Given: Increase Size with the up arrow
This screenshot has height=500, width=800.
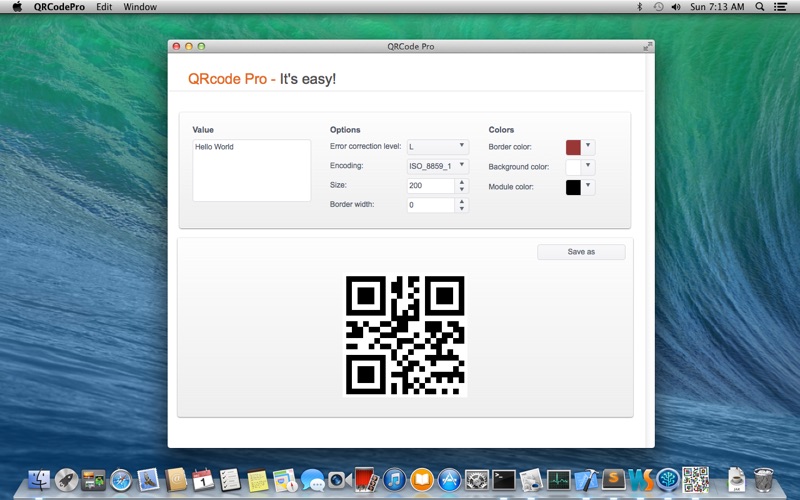Looking at the screenshot, I should coord(462,182).
